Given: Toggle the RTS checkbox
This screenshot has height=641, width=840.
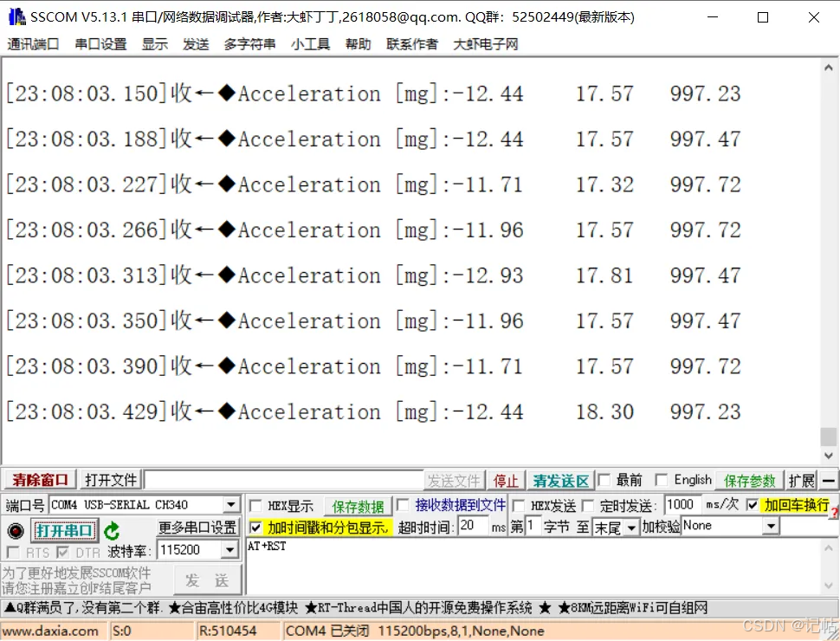Looking at the screenshot, I should (x=13, y=552).
